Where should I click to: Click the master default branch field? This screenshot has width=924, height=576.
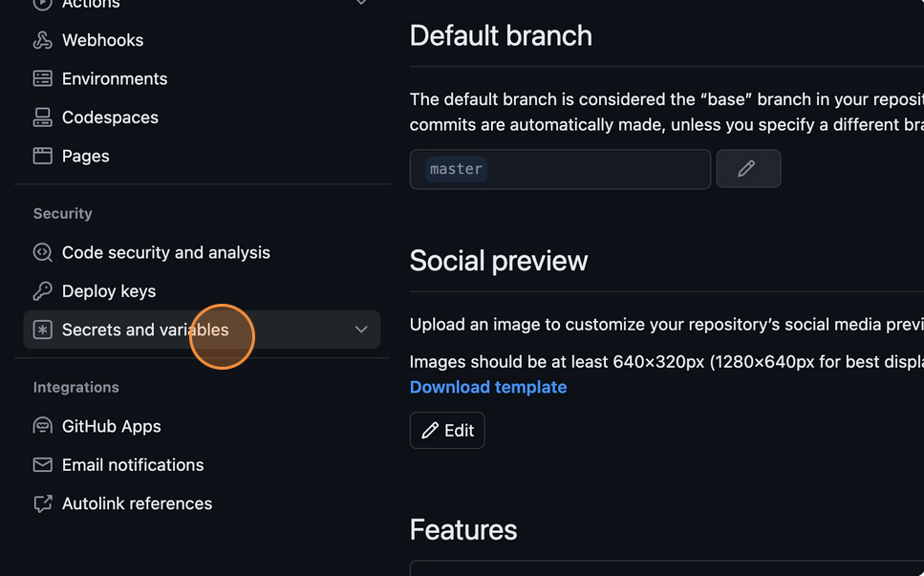coord(559,169)
